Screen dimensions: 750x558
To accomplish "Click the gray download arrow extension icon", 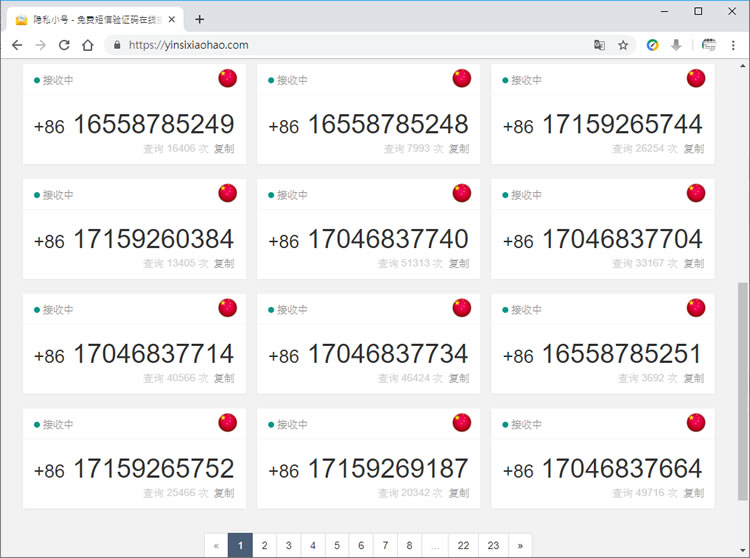I will click(676, 45).
